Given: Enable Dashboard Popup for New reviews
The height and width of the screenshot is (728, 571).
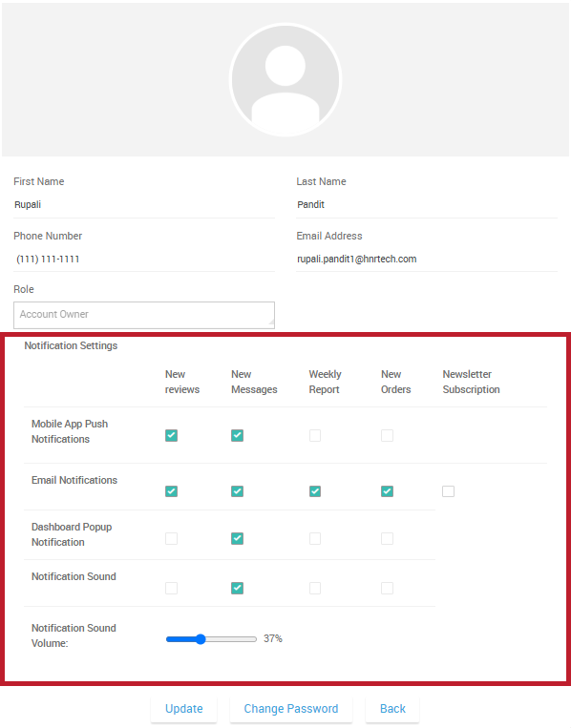Looking at the screenshot, I should (x=172, y=538).
